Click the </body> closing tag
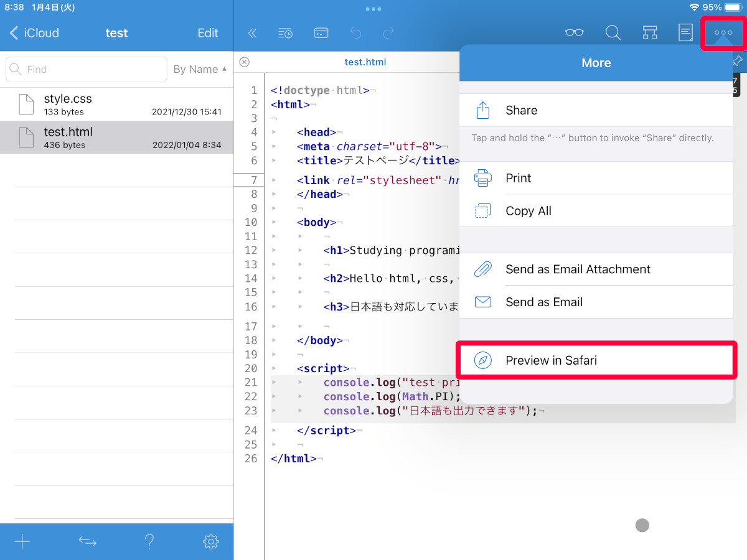Screen dimensions: 747x560 tap(320, 340)
